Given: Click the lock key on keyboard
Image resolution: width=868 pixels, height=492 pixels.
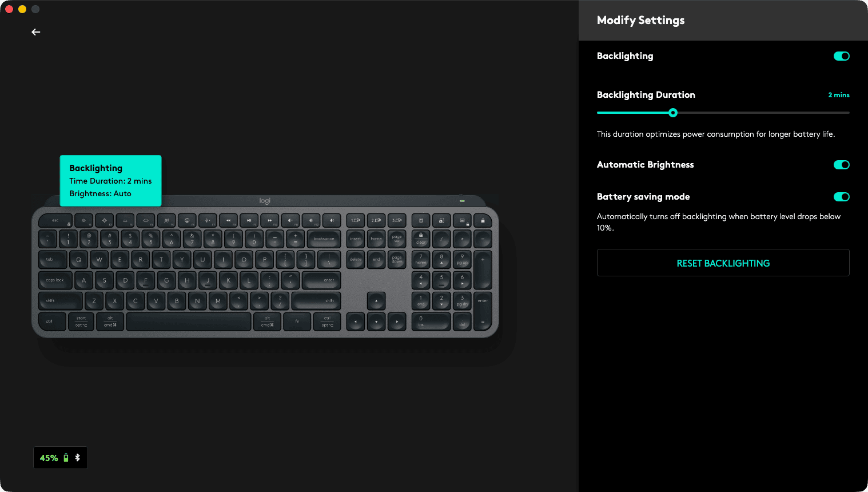Looking at the screenshot, I should [x=483, y=220].
